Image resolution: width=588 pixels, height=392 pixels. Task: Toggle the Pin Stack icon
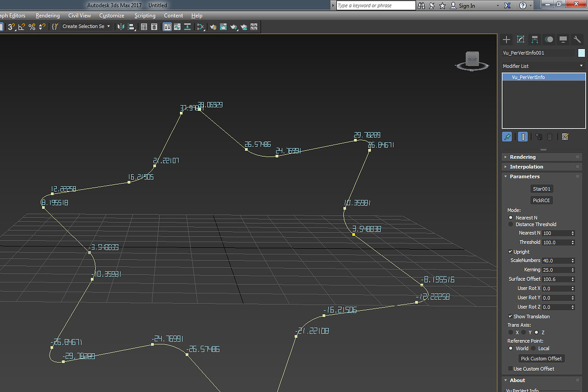(507, 137)
